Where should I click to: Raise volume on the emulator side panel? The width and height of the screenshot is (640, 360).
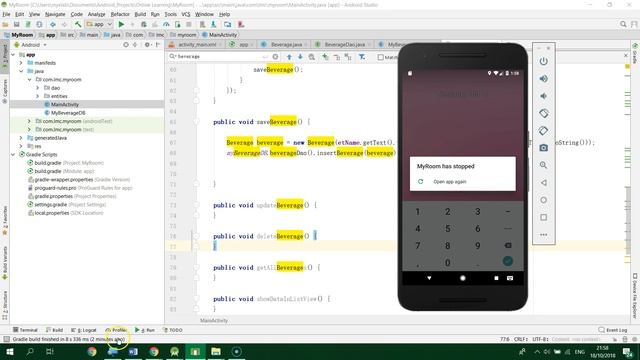point(543,79)
